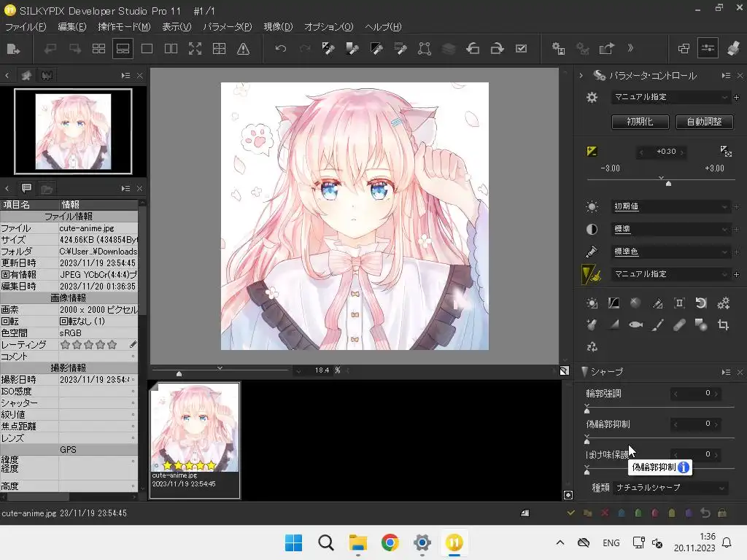Open the tone dropdown 標準
Image resolution: width=747 pixels, height=560 pixels.
pos(670,229)
